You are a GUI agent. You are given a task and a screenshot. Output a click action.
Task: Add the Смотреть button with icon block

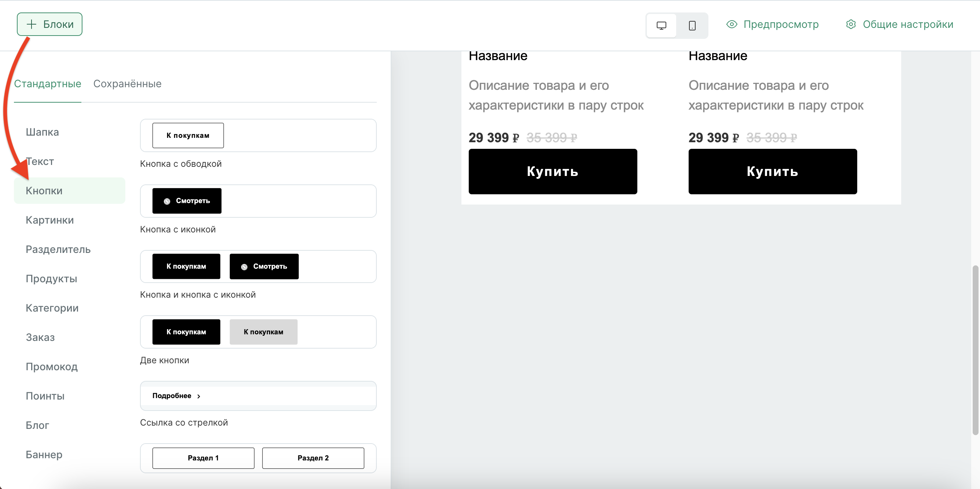tap(258, 201)
